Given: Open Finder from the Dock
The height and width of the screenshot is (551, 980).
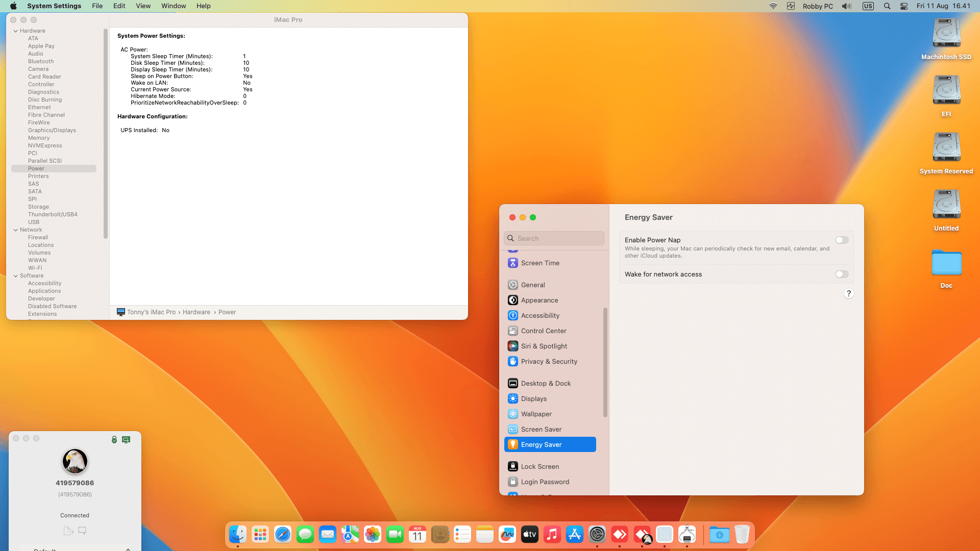Looking at the screenshot, I should [x=238, y=534].
